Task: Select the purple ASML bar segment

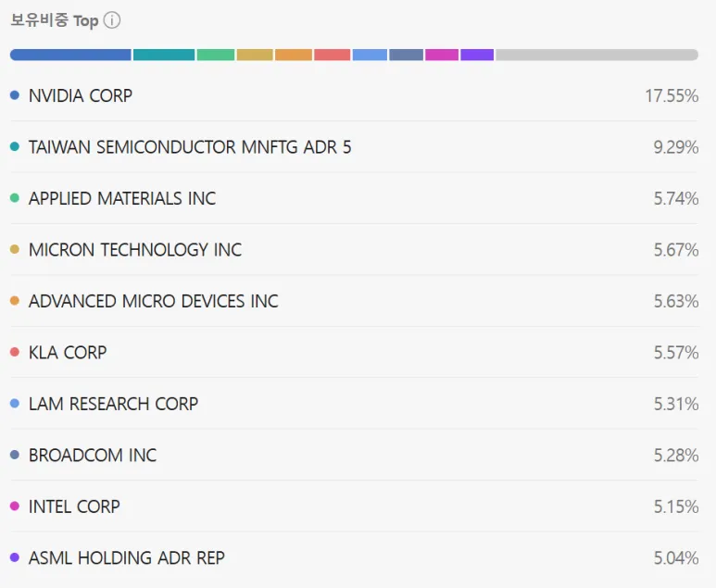Action: pos(477,55)
